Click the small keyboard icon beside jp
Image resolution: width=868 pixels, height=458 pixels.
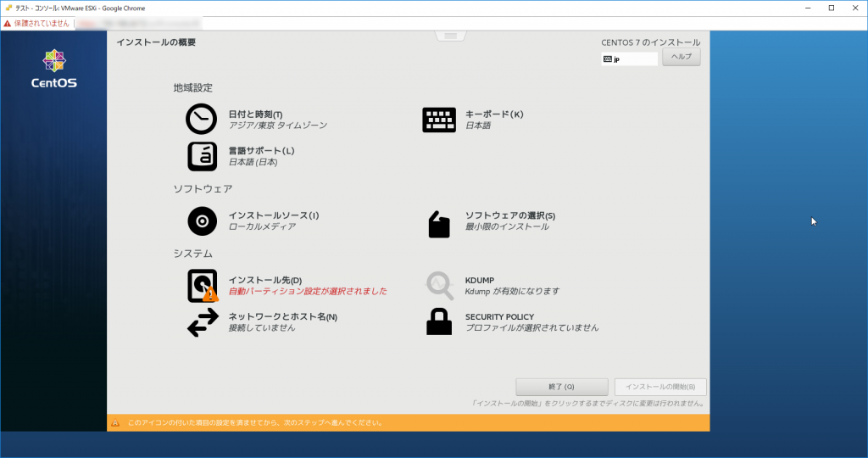coord(607,59)
